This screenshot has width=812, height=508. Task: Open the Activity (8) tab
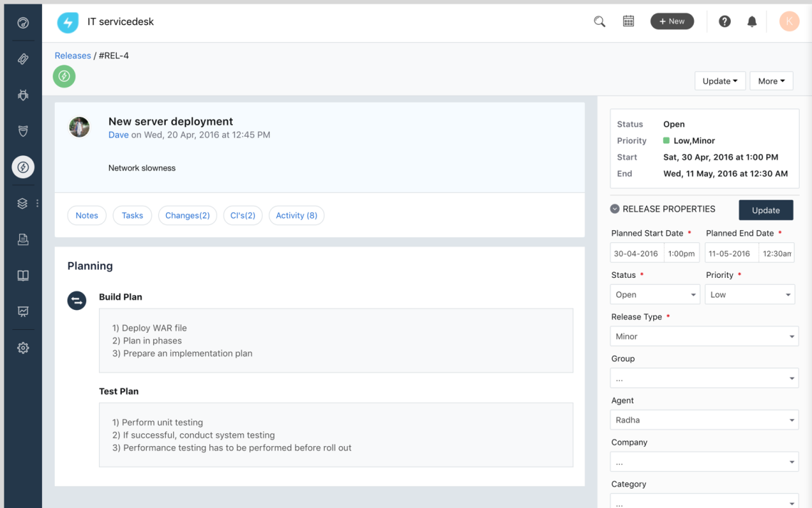[x=296, y=215]
